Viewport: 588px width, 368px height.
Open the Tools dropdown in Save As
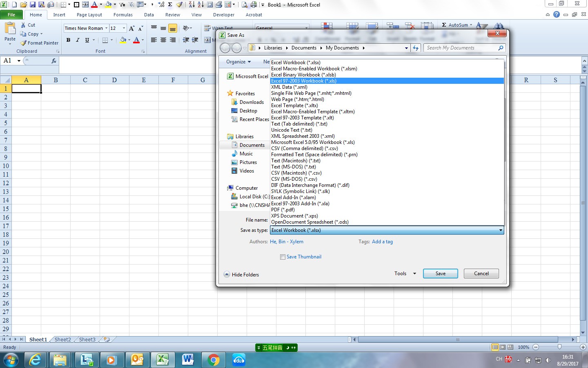[405, 274]
